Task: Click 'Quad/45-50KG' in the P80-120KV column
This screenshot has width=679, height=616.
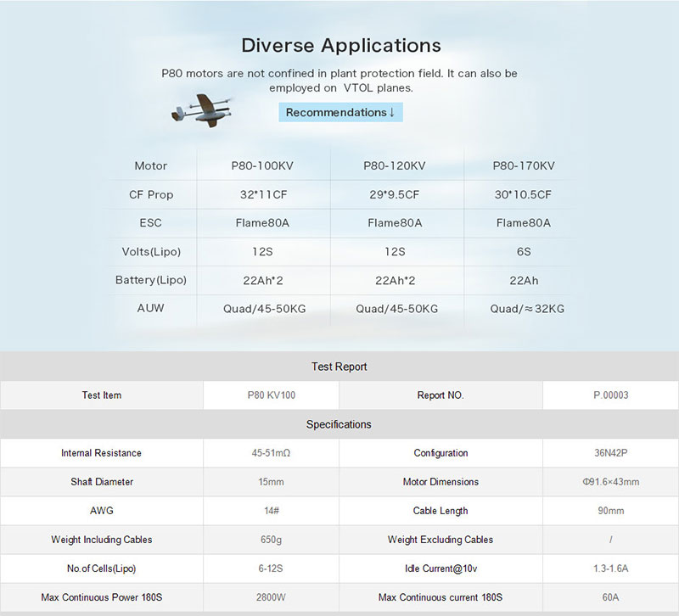Action: [396, 309]
